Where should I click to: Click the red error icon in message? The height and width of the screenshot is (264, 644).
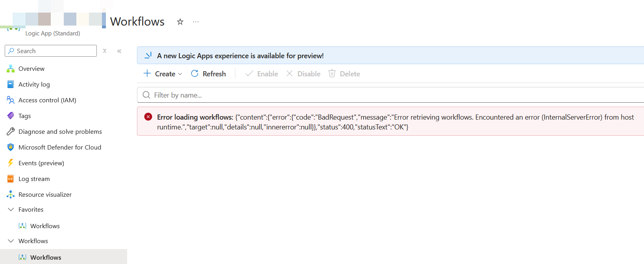tap(148, 116)
